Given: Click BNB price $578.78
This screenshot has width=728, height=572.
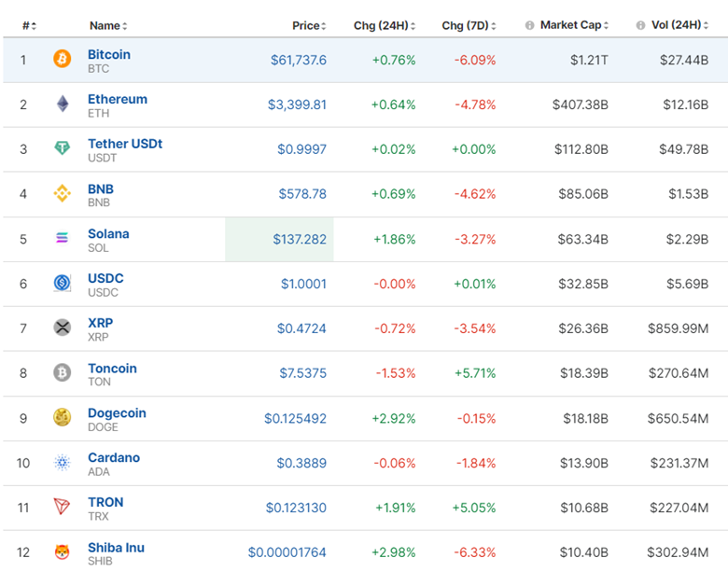Looking at the screenshot, I should pyautogui.click(x=302, y=193).
